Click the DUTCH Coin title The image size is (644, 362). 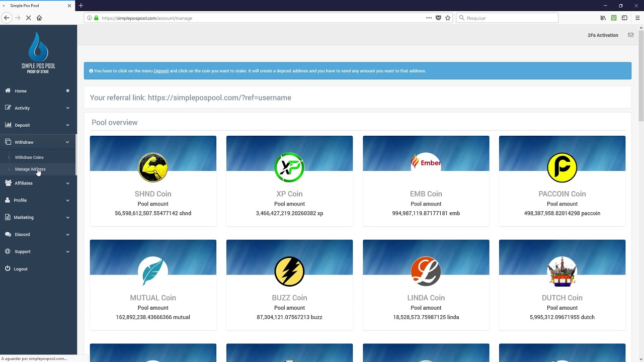tap(562, 298)
